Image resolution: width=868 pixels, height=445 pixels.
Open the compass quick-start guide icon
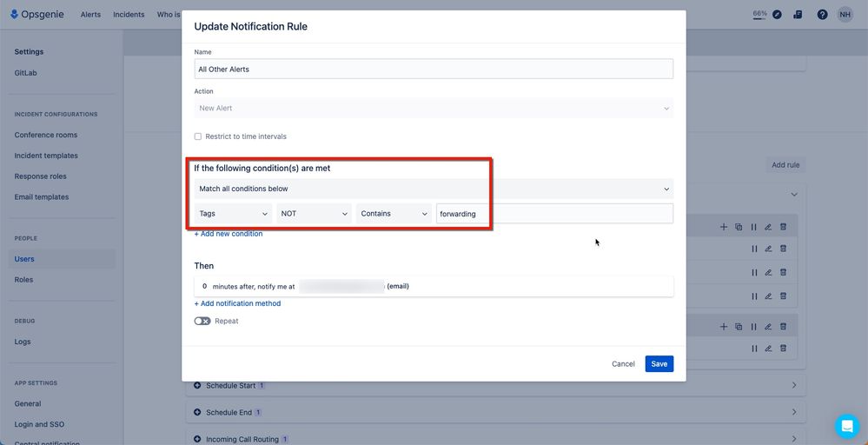pos(777,15)
